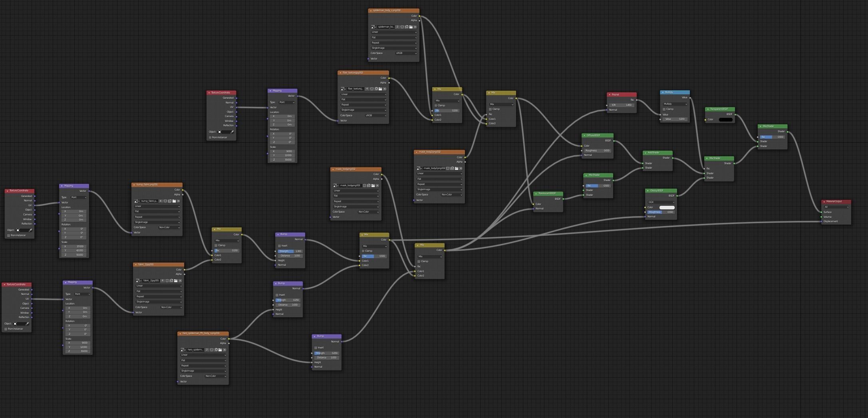The height and width of the screenshot is (418, 868).
Task: Unlink image with X in spiderman_body_c node
Action: pos(415,27)
